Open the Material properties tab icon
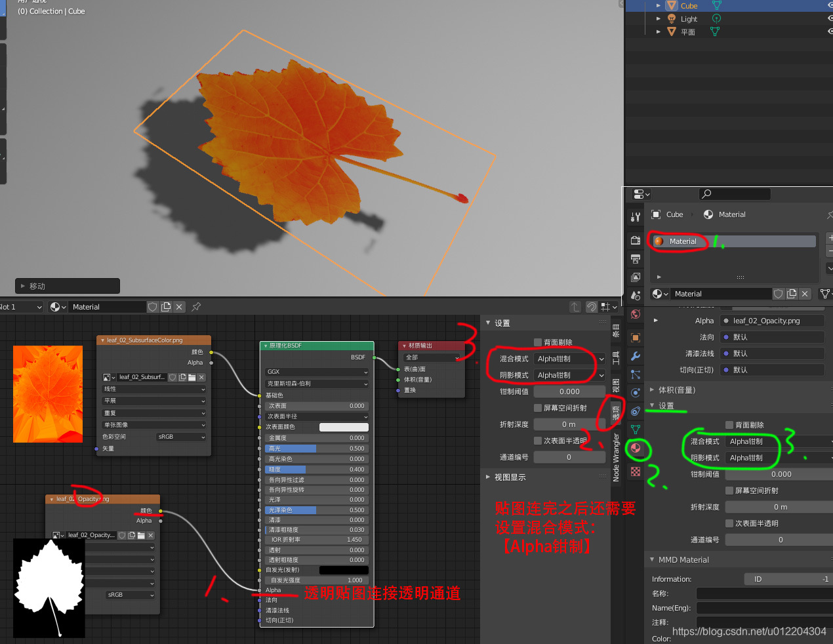 [635, 449]
